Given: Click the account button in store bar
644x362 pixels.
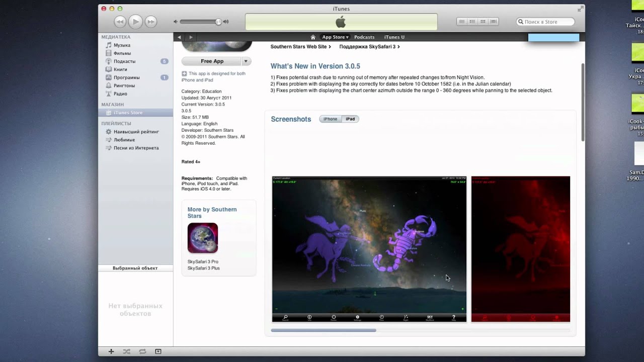Looking at the screenshot, I should pos(553,38).
